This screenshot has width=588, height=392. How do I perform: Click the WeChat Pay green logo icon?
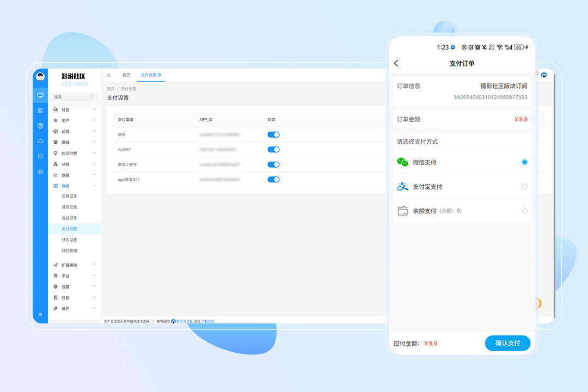pyautogui.click(x=402, y=162)
